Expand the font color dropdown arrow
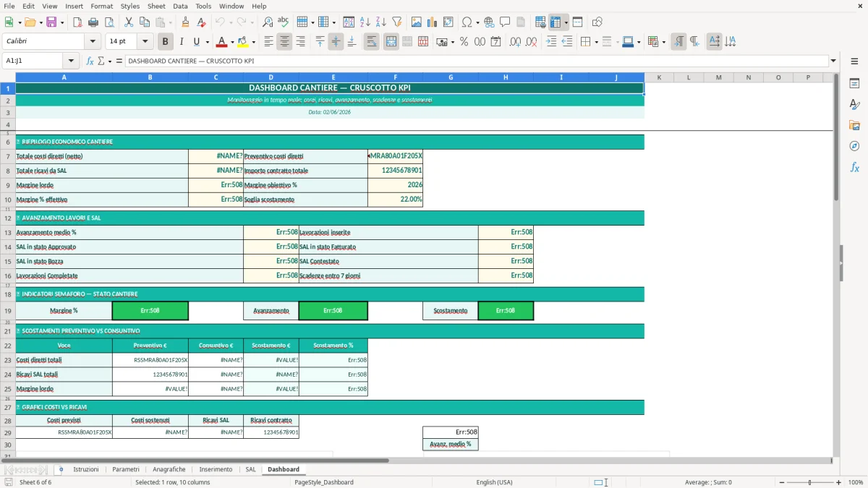The image size is (868, 488). (232, 42)
